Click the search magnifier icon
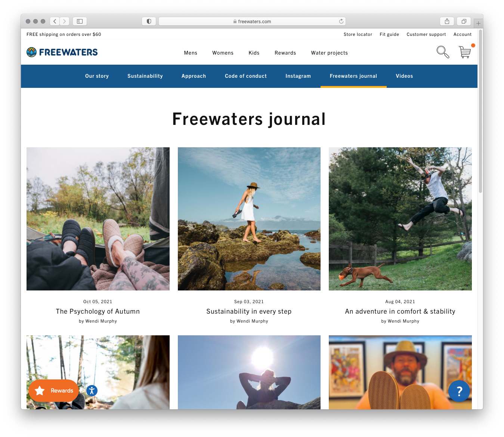This screenshot has height=437, width=504. (443, 52)
